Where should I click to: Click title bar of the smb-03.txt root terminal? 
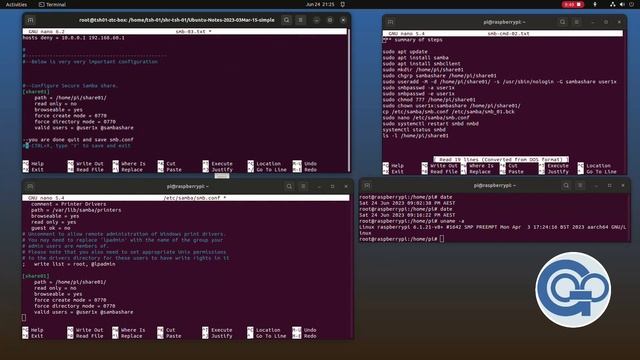tap(177, 20)
